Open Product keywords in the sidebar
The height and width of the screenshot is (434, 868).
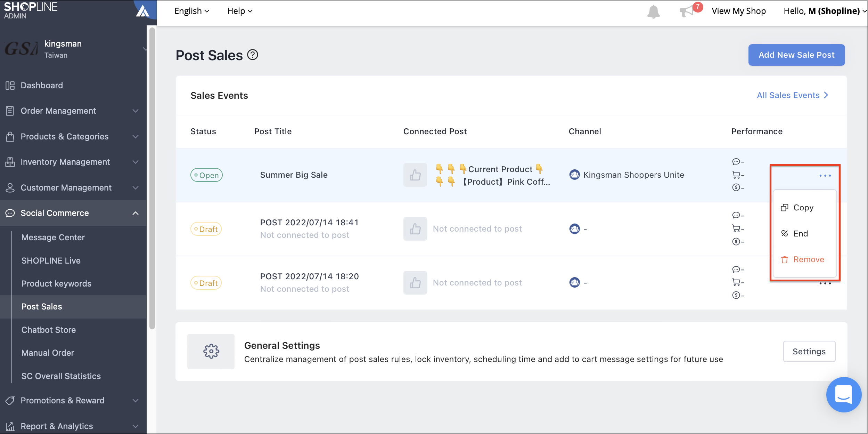[x=56, y=284]
